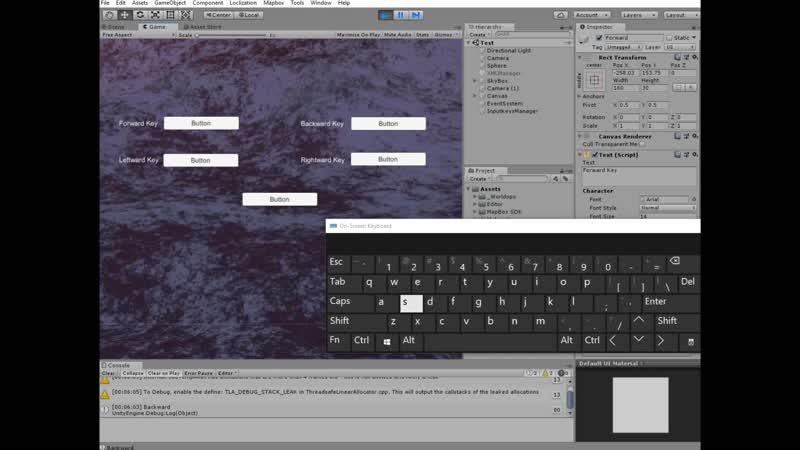Click the Play button to stop play mode

(385, 15)
